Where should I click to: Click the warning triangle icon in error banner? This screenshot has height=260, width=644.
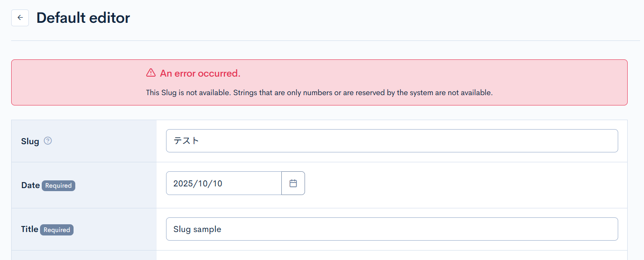(x=151, y=73)
